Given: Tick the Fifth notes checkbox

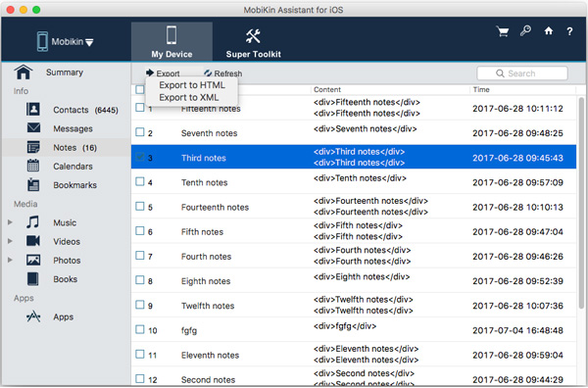Looking at the screenshot, I should click(140, 230).
